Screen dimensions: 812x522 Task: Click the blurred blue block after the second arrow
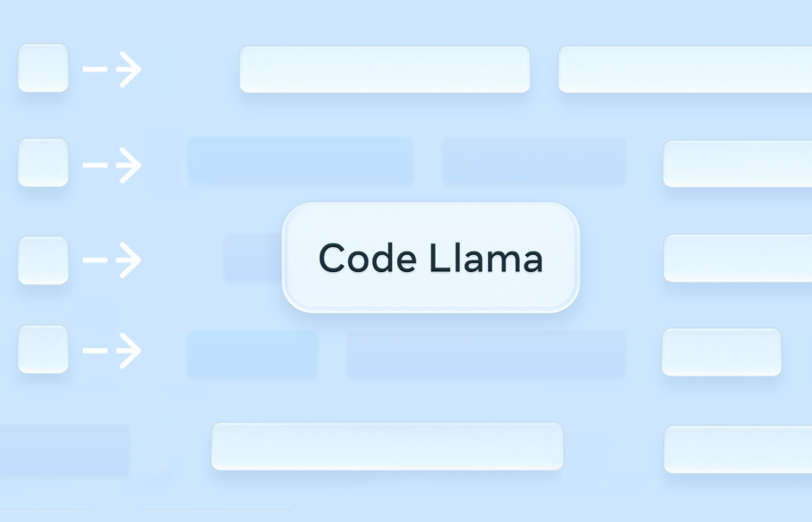tap(300, 160)
